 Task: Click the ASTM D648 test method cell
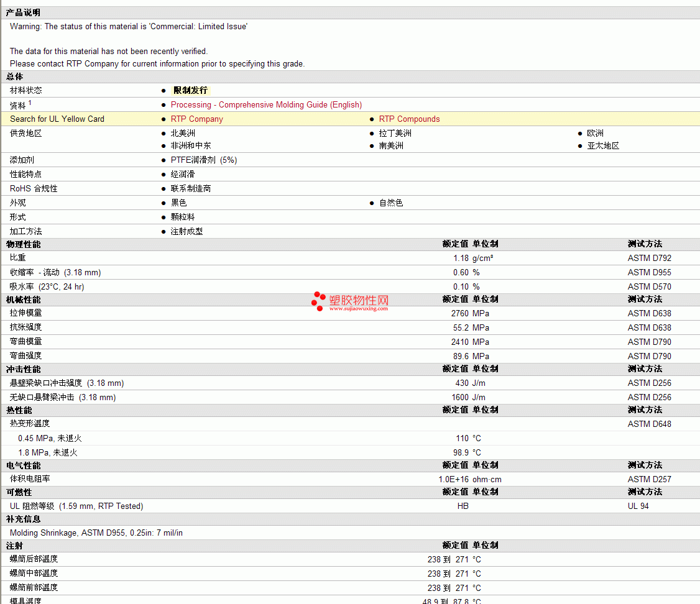pyautogui.click(x=650, y=424)
